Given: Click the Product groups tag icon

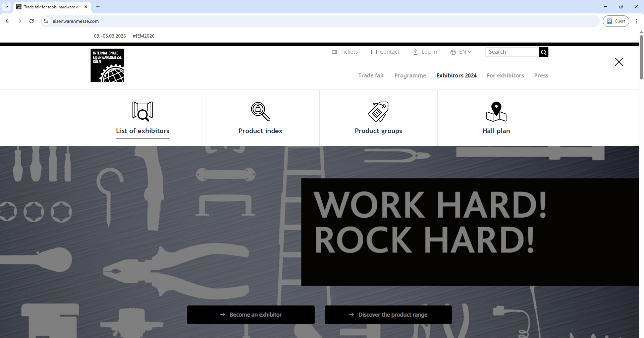Looking at the screenshot, I should (x=378, y=111).
